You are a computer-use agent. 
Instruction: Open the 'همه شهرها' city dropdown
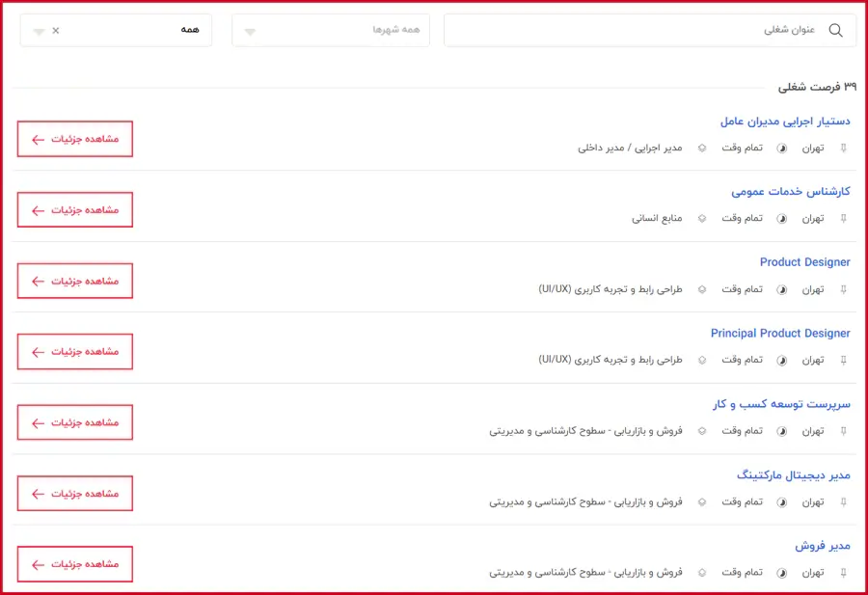pos(328,30)
